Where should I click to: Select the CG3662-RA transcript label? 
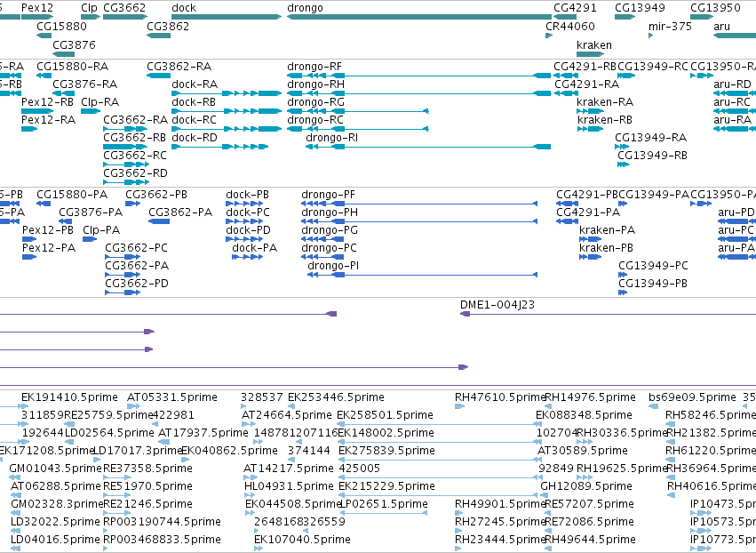click(136, 120)
